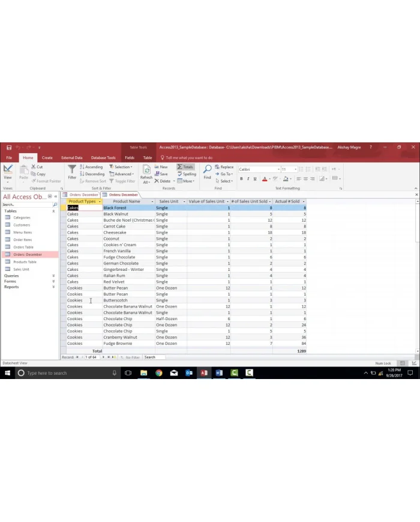420x522 pixels.
Task: Go to next record in navigation bar
Action: pos(103,357)
